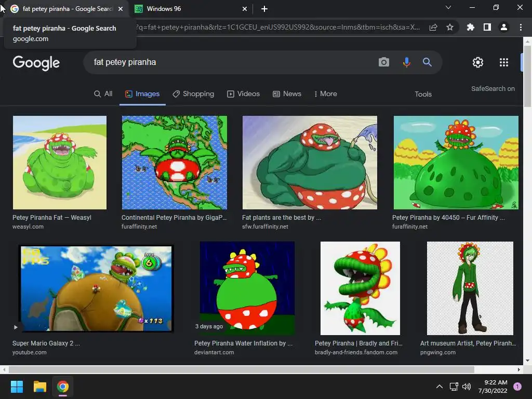Open the notification badge in the taskbar
This screenshot has width=532, height=399.
tap(517, 387)
